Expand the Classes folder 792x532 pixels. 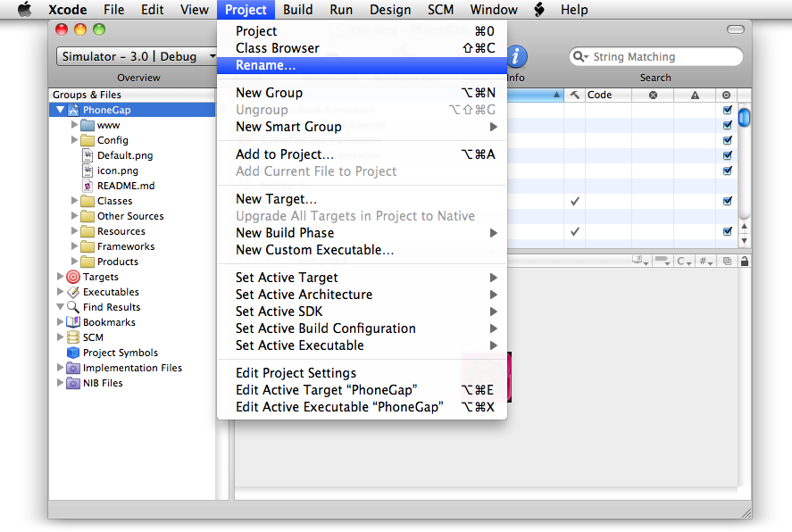pos(75,201)
